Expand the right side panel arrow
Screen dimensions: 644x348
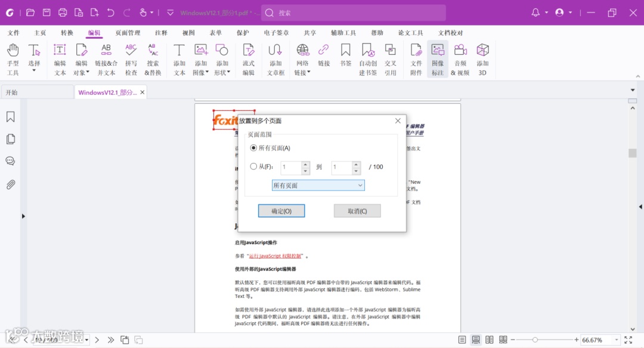[x=640, y=207]
